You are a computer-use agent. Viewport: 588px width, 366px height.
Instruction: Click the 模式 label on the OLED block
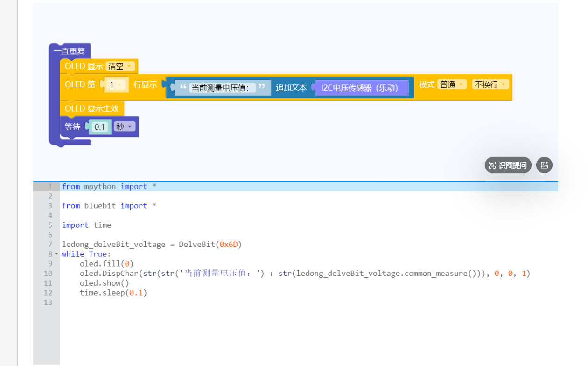pyautogui.click(x=427, y=84)
